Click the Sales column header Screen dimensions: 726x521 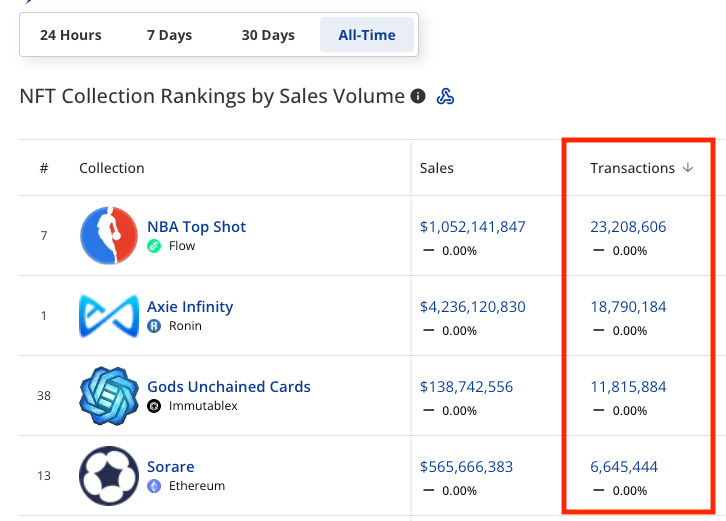coord(437,168)
